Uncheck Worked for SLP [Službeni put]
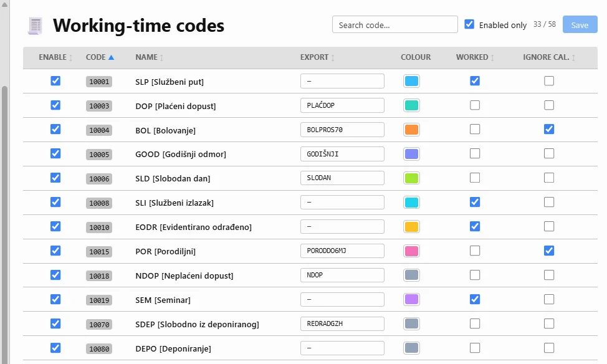The height and width of the screenshot is (364, 607). pyautogui.click(x=475, y=81)
